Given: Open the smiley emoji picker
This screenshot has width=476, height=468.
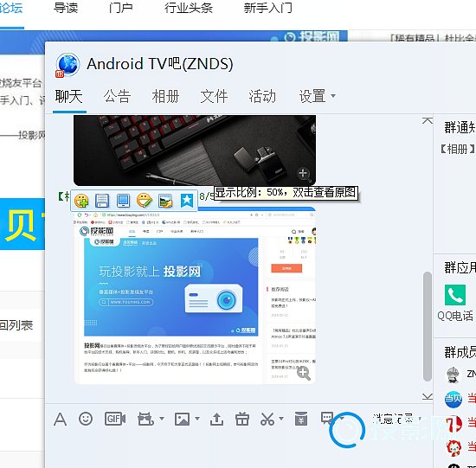Looking at the screenshot, I should click(x=86, y=419).
